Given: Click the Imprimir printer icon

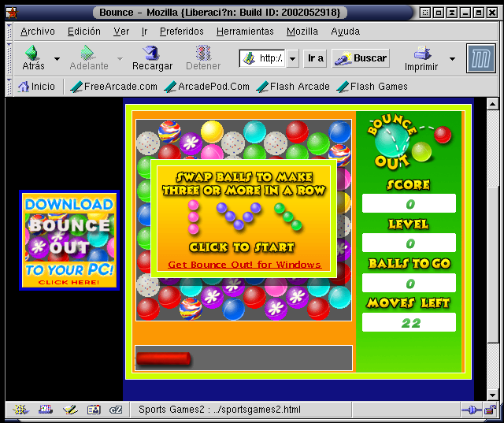Looking at the screenshot, I should point(425,54).
